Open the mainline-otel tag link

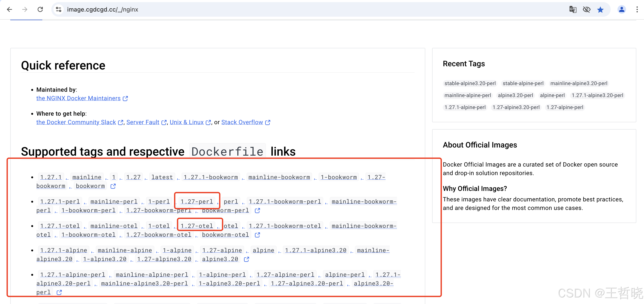click(x=114, y=226)
